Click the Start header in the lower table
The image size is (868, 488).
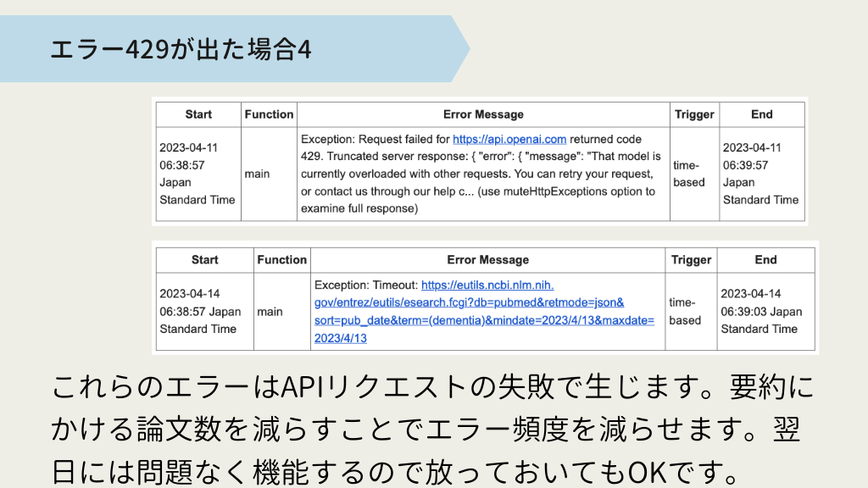coord(204,260)
